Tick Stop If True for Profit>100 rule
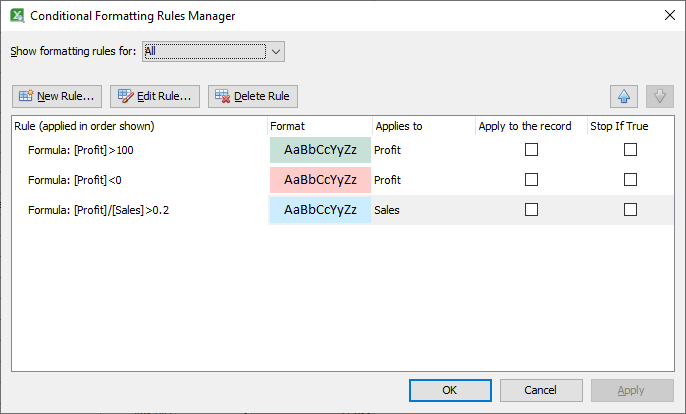686x414 pixels. coord(630,150)
